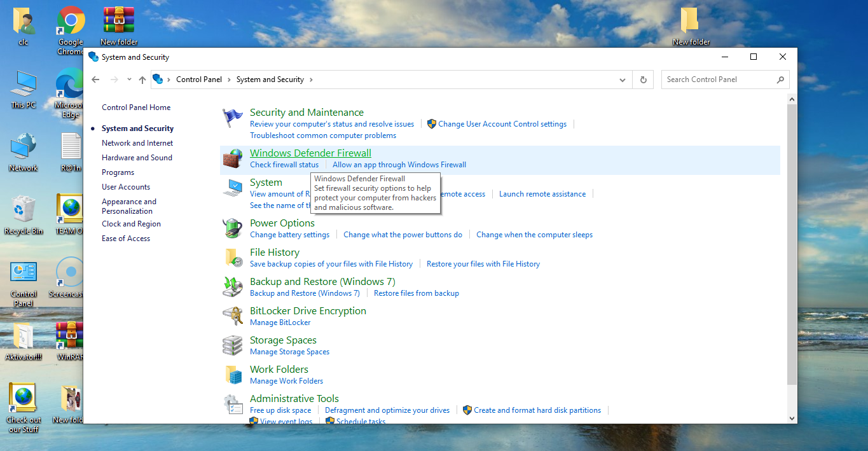Click Change battery settings under Power Options
Screen dimensions: 868x451
click(x=290, y=234)
